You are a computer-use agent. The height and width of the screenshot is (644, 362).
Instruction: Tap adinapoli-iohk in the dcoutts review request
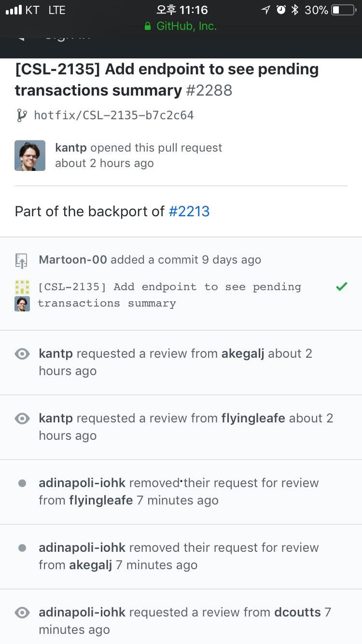tap(82, 612)
